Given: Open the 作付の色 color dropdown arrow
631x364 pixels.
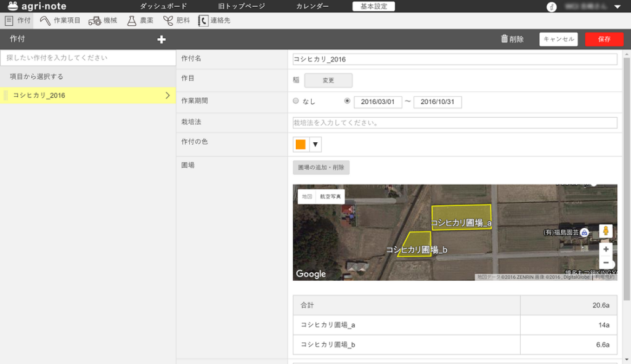Looking at the screenshot, I should point(315,145).
